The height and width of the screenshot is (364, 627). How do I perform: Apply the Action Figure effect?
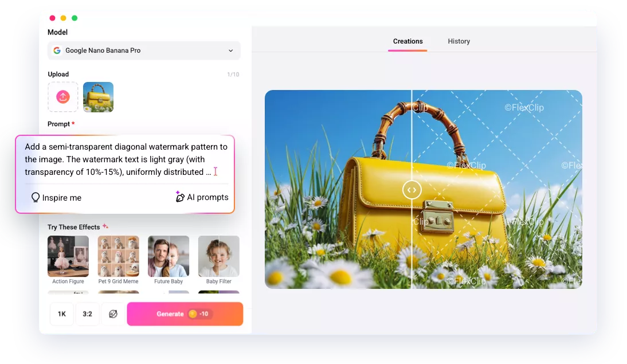click(x=68, y=256)
